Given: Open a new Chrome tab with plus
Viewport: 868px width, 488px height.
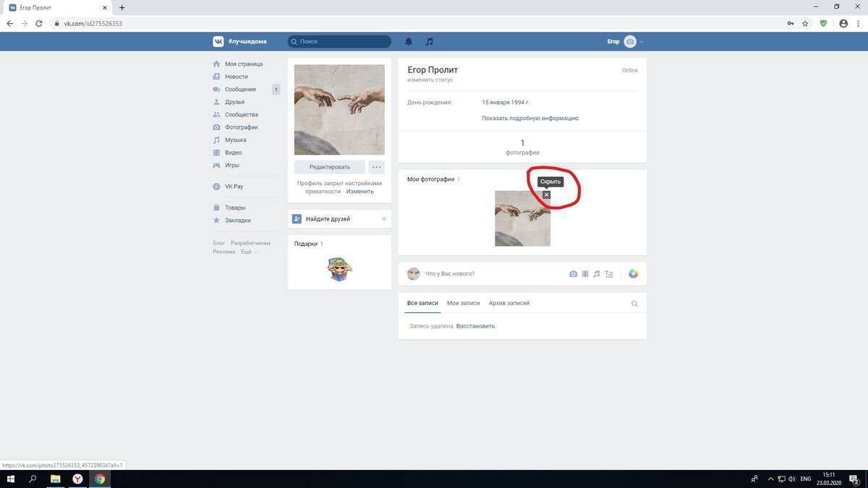Looking at the screenshot, I should [122, 7].
